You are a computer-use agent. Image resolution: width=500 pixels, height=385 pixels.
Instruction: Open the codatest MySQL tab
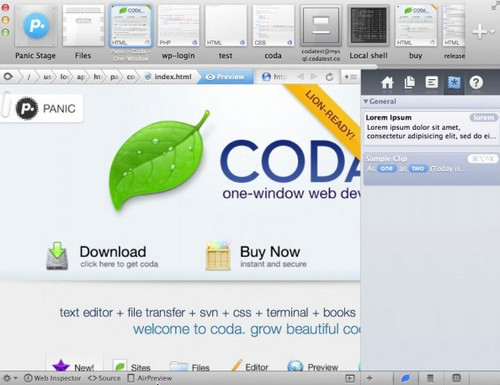321,33
